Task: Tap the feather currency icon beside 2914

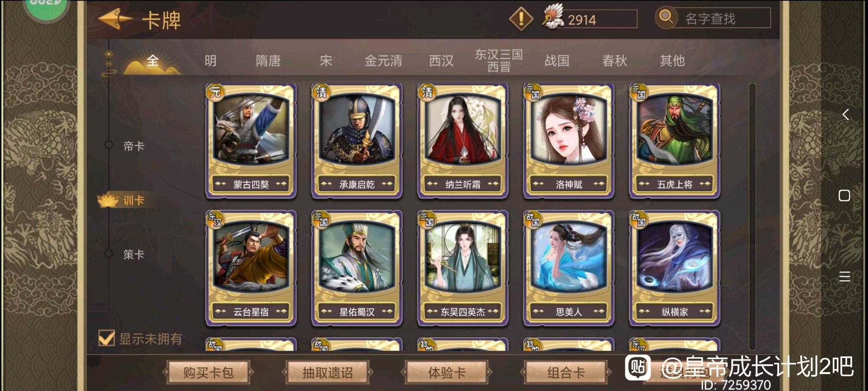Action: 553,17
